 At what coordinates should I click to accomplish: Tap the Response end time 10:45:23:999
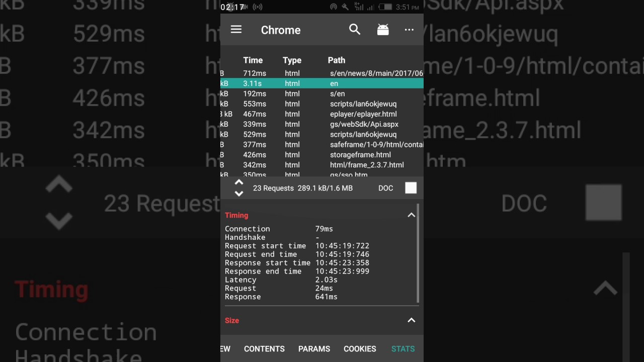click(342, 271)
